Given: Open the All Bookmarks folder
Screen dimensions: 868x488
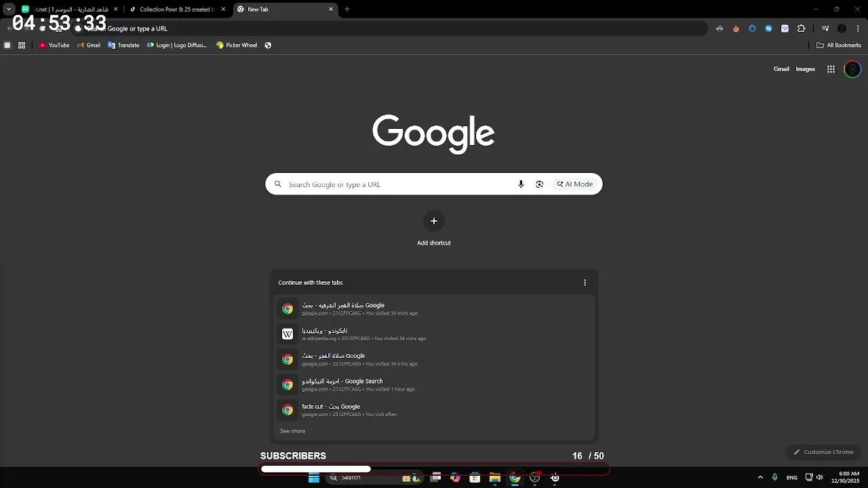Looking at the screenshot, I should click(x=839, y=45).
